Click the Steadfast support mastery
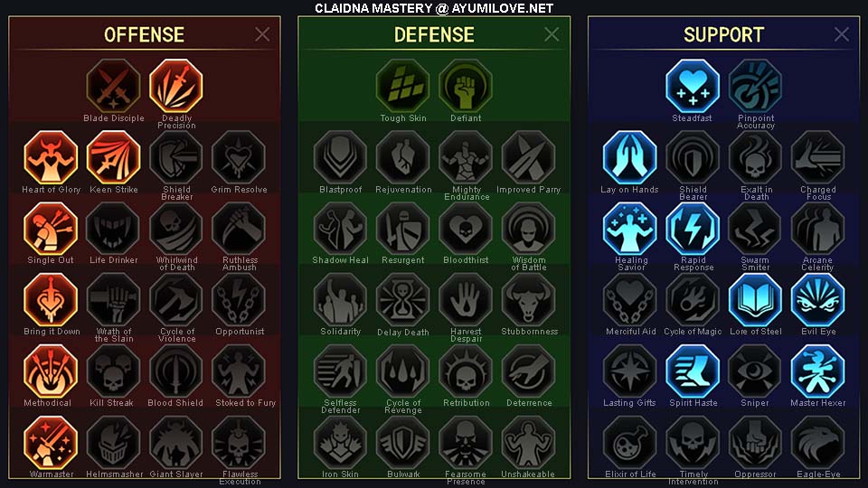The height and width of the screenshot is (488, 868). [692, 86]
